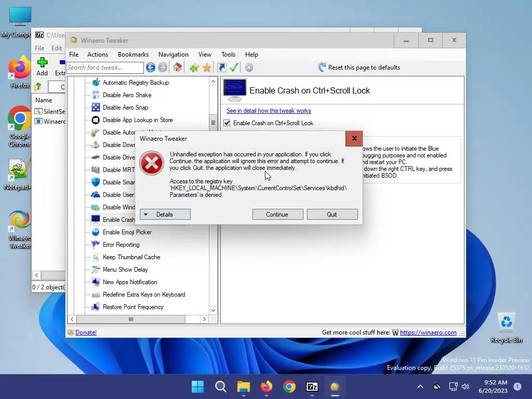Open File Explorer from the taskbar
This screenshot has height=399, width=532.
tap(244, 387)
